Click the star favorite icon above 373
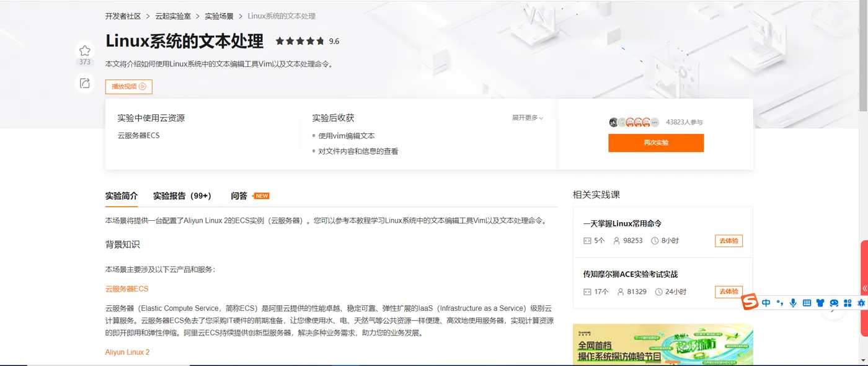The image size is (868, 366). click(x=85, y=51)
